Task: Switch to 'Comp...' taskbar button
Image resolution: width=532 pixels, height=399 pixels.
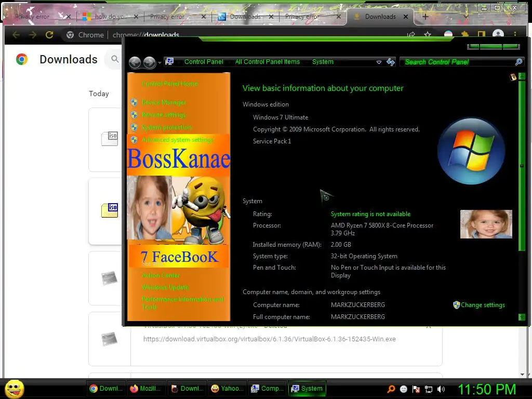Action: (267, 389)
